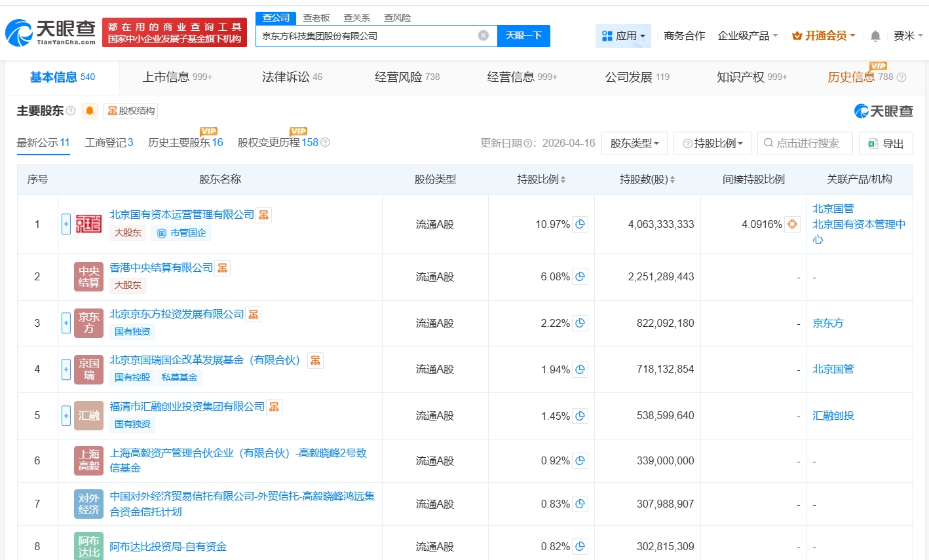Switch to the 查关系 search tab
The width and height of the screenshot is (929, 560).
click(x=357, y=18)
